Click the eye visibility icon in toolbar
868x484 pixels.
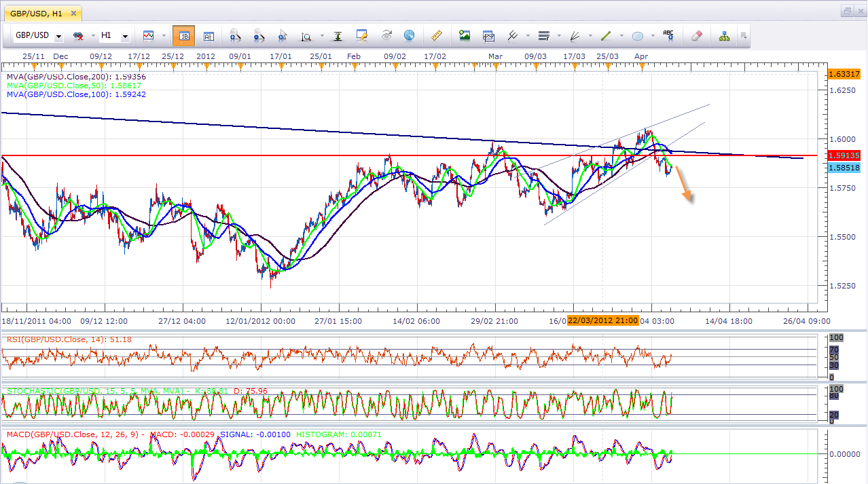click(386, 36)
